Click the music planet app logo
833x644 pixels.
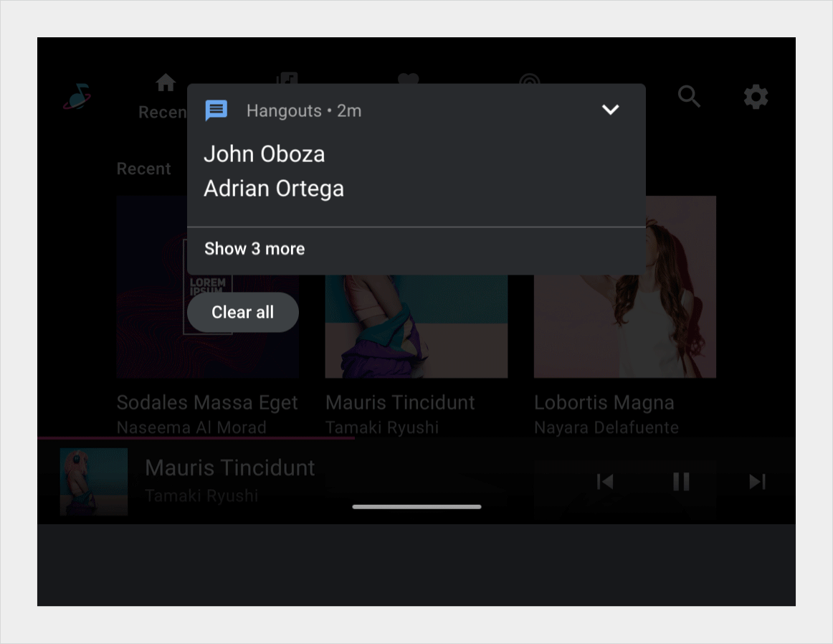[x=77, y=96]
